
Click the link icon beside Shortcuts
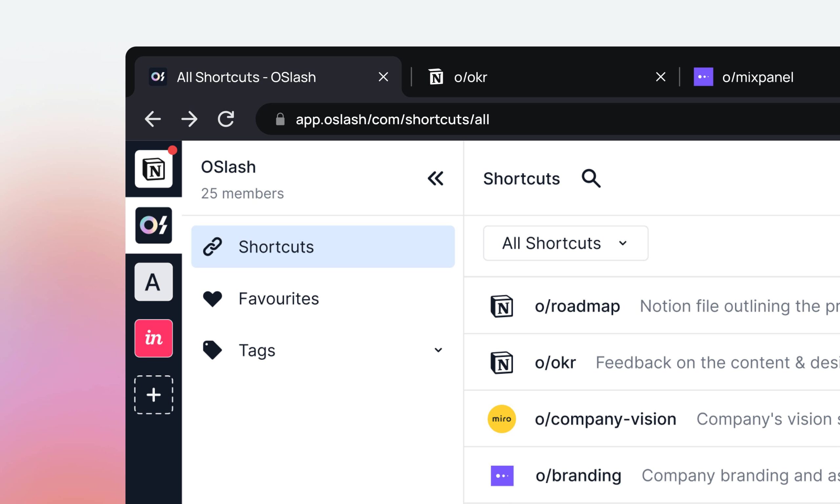pyautogui.click(x=213, y=246)
